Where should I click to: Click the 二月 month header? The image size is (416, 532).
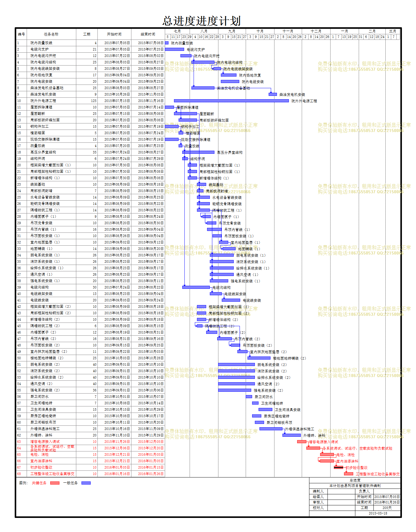click(x=372, y=31)
